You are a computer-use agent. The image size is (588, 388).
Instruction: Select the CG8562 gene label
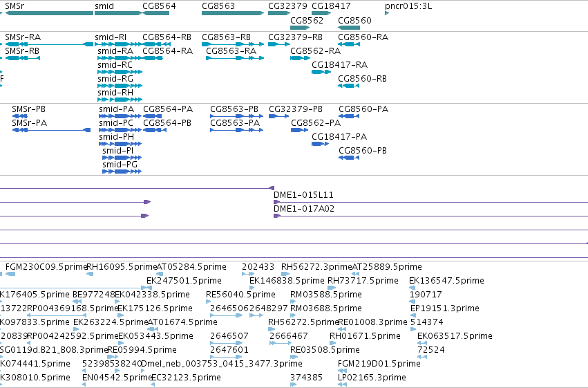(307, 20)
